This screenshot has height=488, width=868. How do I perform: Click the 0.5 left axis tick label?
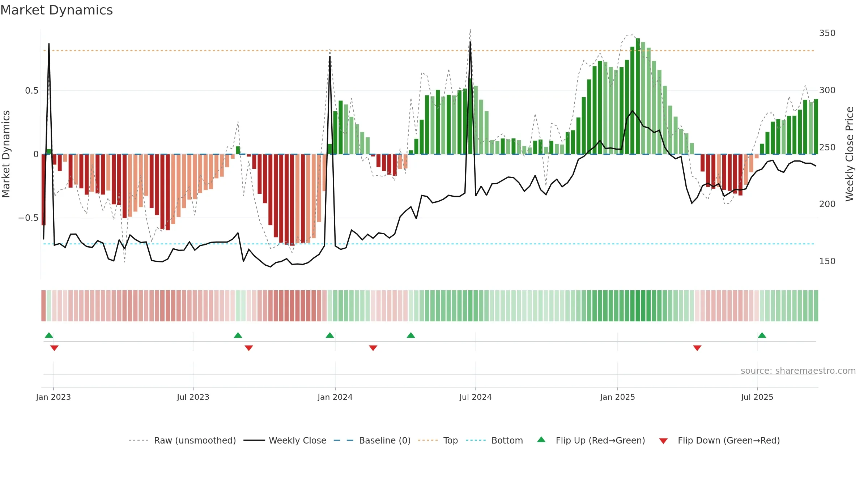(32, 91)
